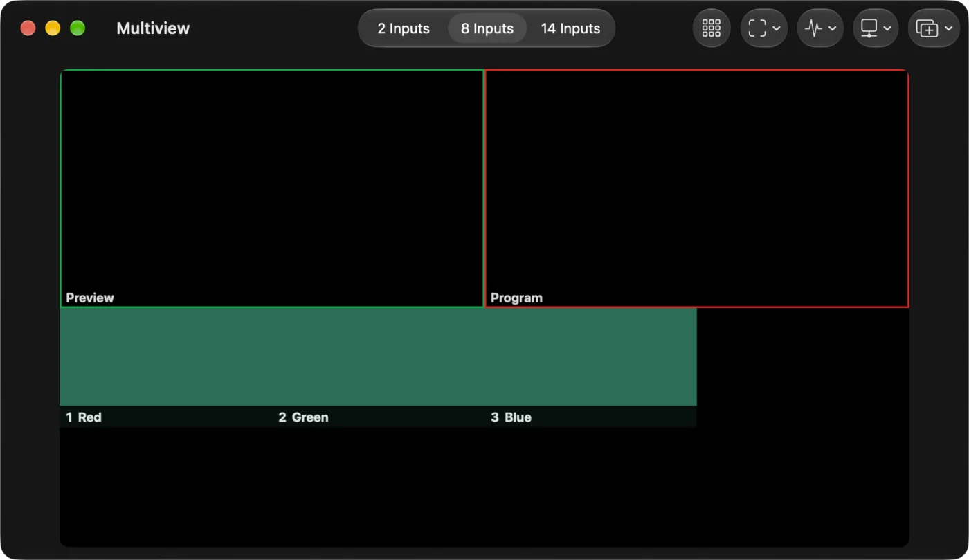The width and height of the screenshot is (969, 560).
Task: Click the Multiview window title
Action: (x=153, y=28)
